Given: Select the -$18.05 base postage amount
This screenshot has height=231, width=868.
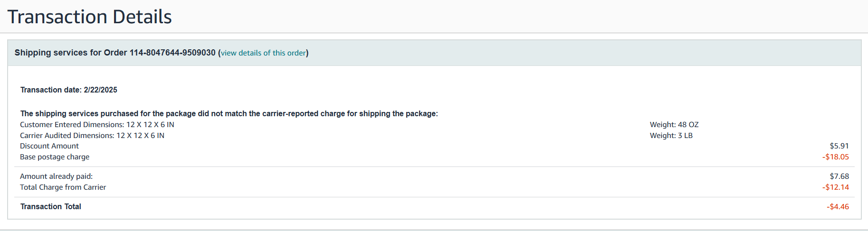Looking at the screenshot, I should (x=836, y=157).
